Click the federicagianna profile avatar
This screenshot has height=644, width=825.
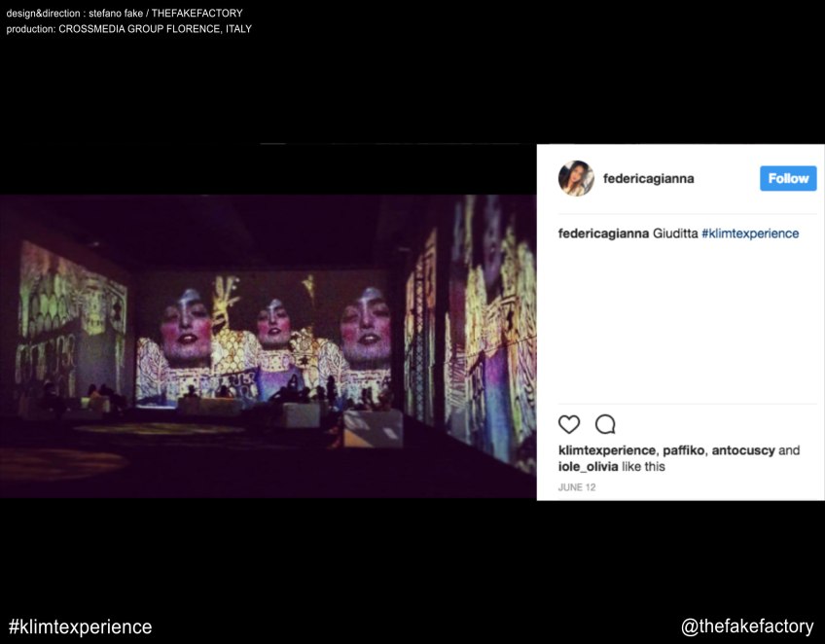(576, 178)
